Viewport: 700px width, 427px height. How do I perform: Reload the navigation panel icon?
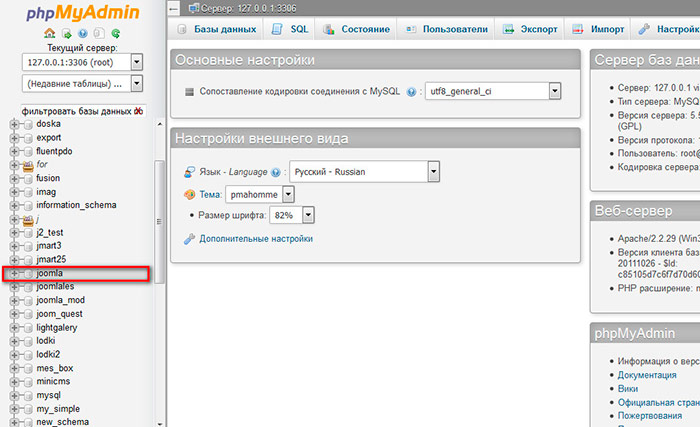coord(116,33)
